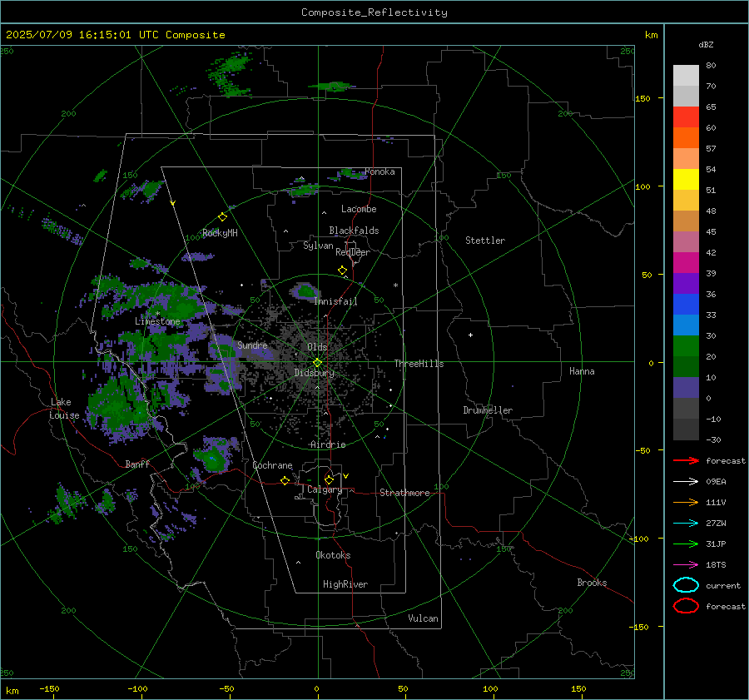Click the Okotoks town label

[333, 554]
